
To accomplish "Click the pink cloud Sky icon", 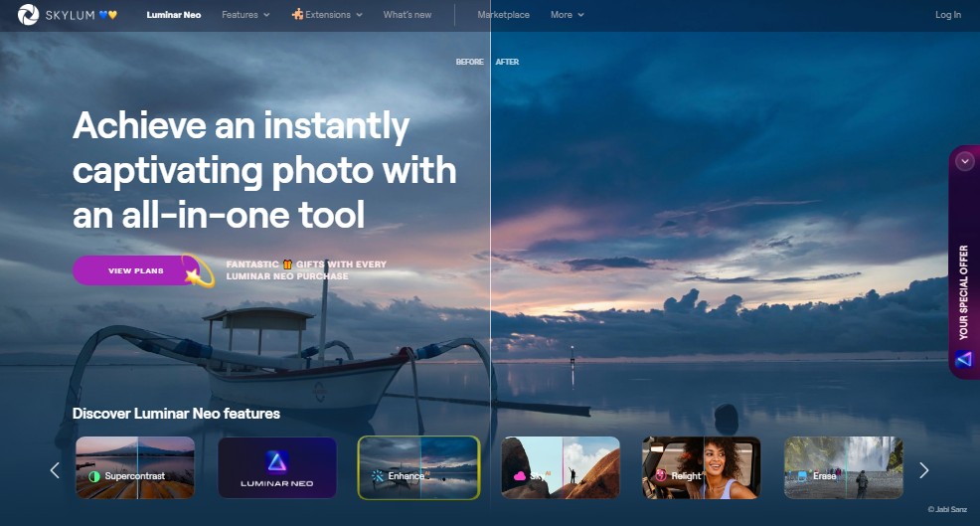I will [520, 476].
